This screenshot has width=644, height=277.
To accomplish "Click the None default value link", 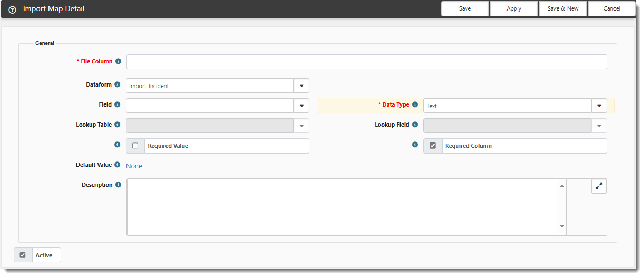I will coord(134,166).
